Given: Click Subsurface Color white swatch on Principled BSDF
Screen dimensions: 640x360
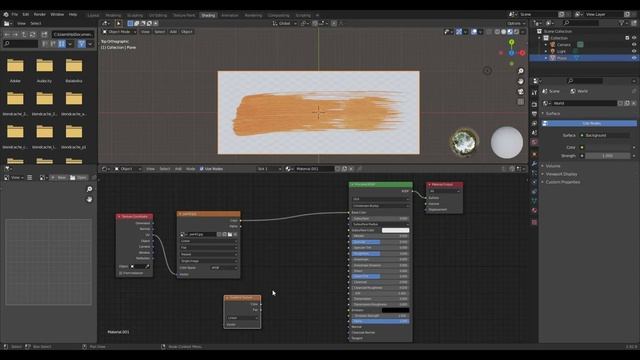Looking at the screenshot, I should click(x=395, y=230).
